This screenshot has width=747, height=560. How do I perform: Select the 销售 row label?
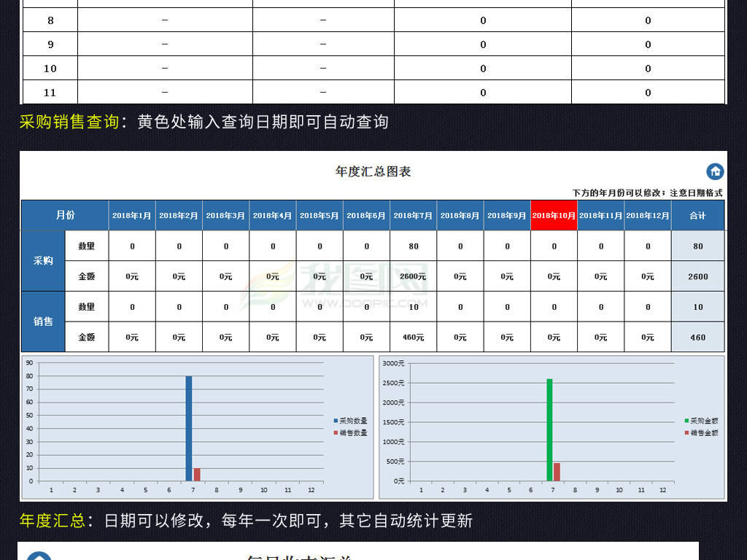pyautogui.click(x=43, y=322)
